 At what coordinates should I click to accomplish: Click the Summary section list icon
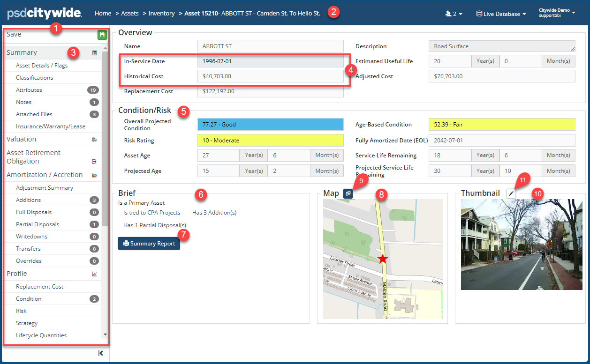[94, 53]
